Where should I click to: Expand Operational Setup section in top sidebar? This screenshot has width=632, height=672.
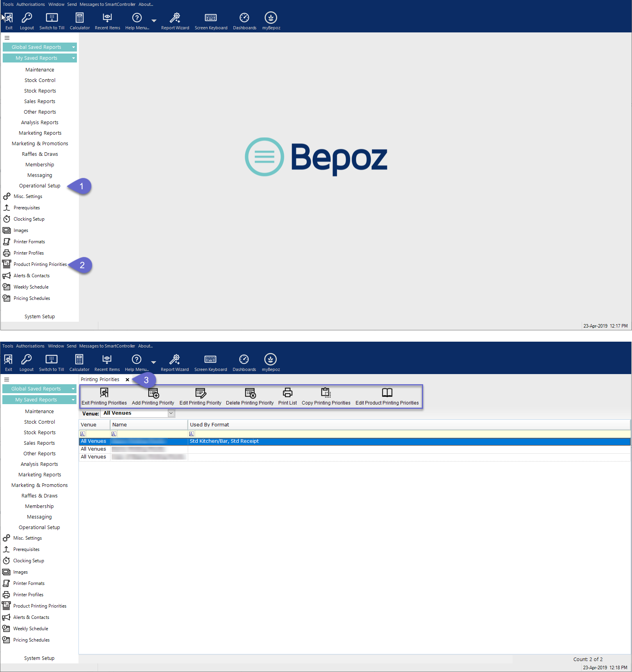tap(40, 186)
